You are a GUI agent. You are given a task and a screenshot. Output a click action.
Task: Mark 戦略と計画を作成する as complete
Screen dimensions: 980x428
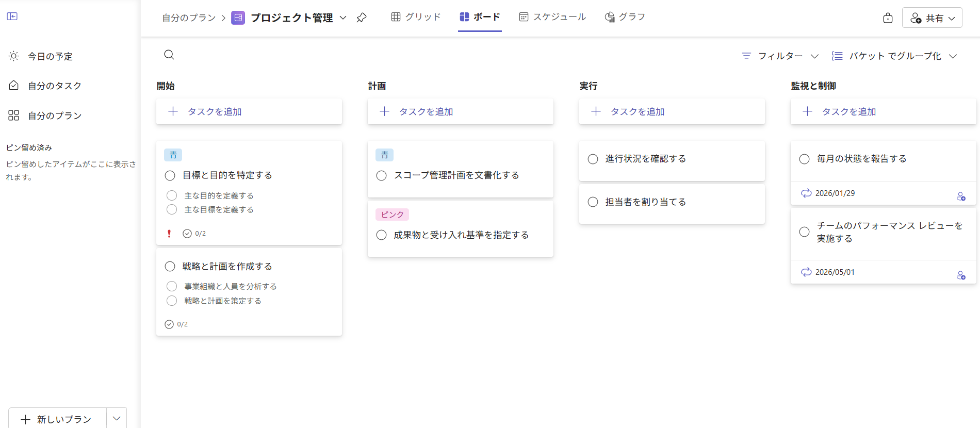[x=170, y=267]
